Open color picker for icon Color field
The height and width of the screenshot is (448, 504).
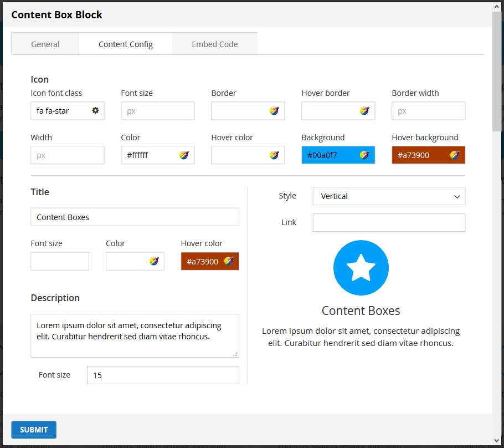point(184,155)
